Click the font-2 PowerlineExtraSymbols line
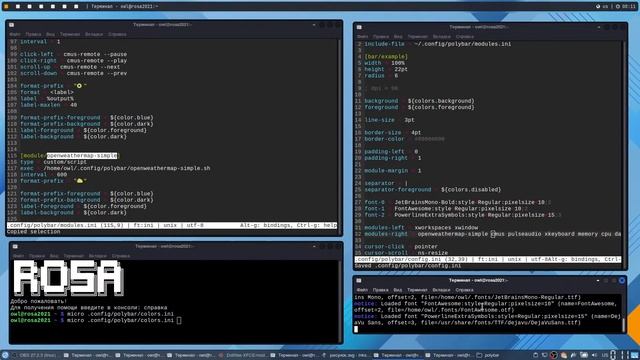The image size is (640, 360). click(462, 215)
